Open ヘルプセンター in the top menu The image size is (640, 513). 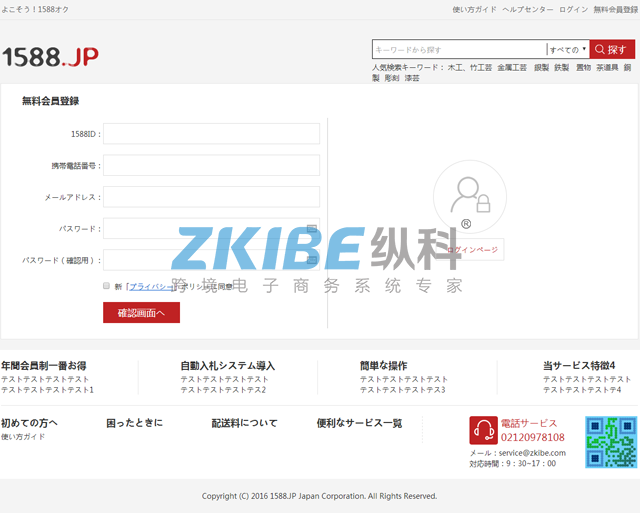528,9
